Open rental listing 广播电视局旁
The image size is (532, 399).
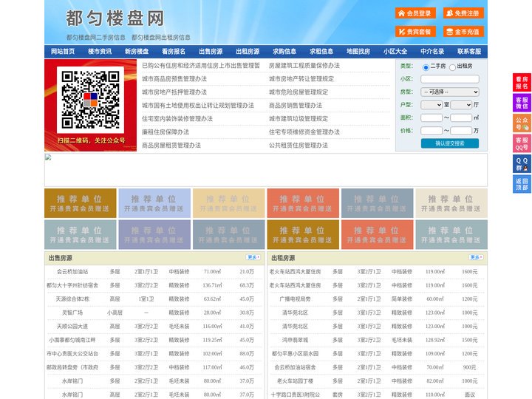(295, 299)
